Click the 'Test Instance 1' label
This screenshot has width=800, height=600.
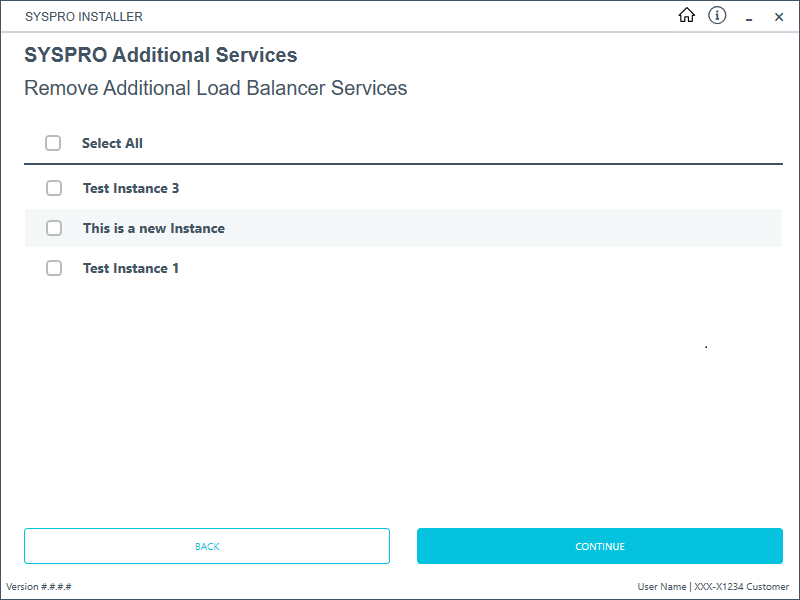(131, 268)
